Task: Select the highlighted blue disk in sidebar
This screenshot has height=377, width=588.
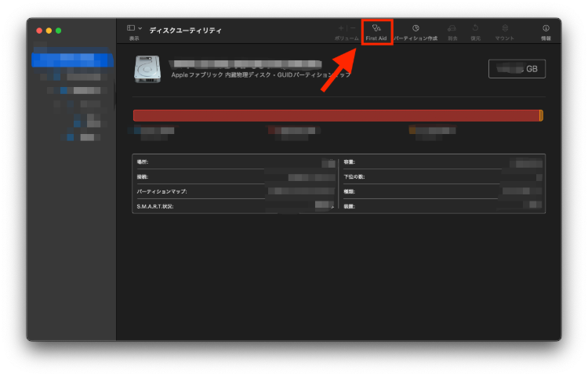Action: 72,60
